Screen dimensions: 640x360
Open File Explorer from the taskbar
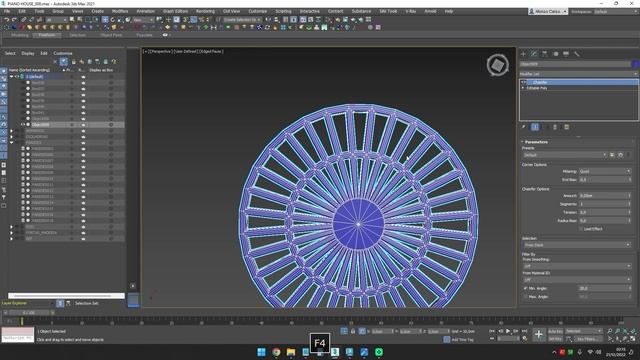(x=291, y=352)
